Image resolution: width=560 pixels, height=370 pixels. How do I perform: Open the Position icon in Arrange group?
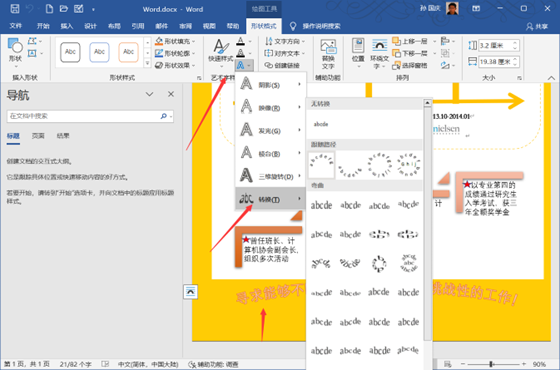point(358,51)
